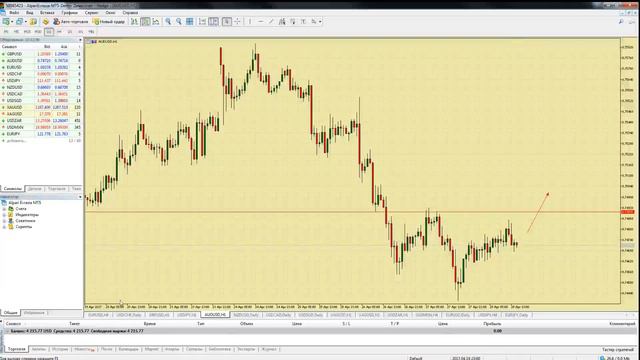The height and width of the screenshot is (360, 640).
Task: Switch chart to line chart icon
Action: 156,22
